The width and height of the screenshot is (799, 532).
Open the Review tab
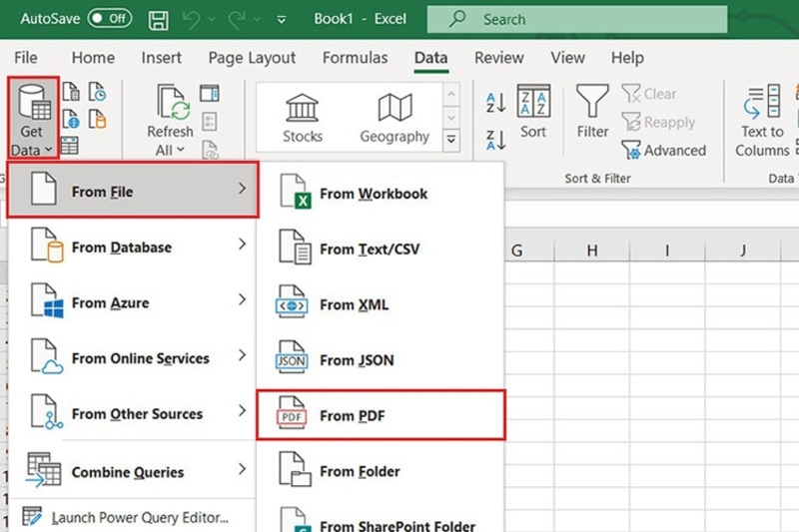(498, 58)
